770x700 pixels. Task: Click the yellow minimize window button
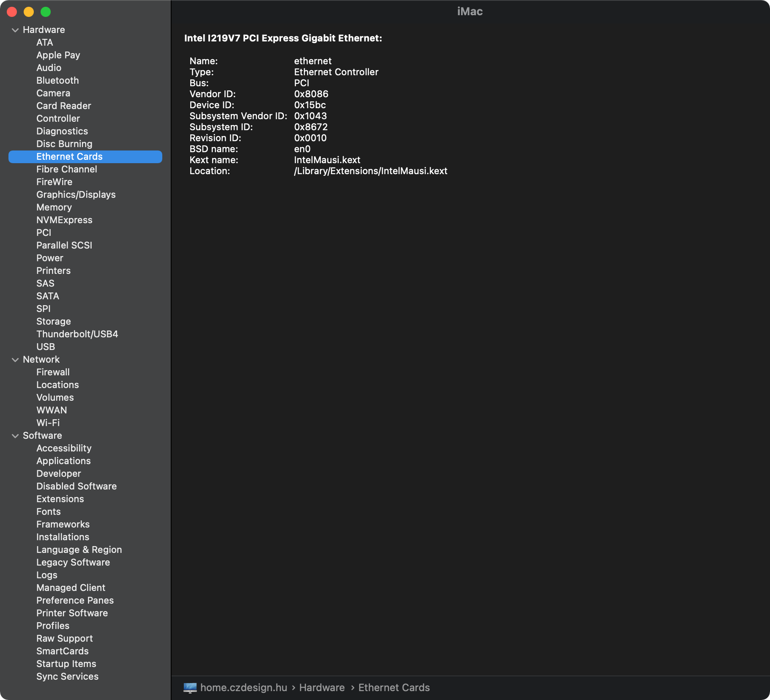29,12
